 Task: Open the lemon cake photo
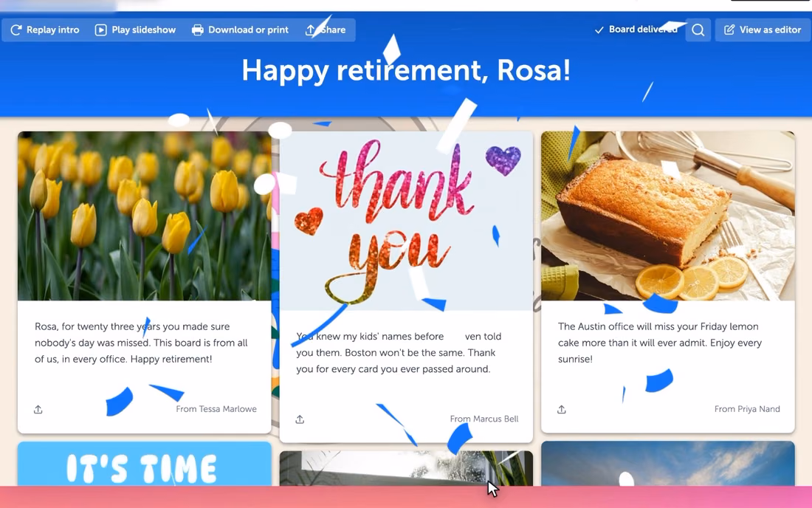668,216
